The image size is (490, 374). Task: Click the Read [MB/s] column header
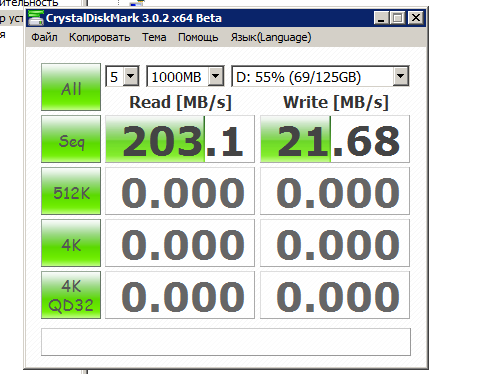pos(180,102)
